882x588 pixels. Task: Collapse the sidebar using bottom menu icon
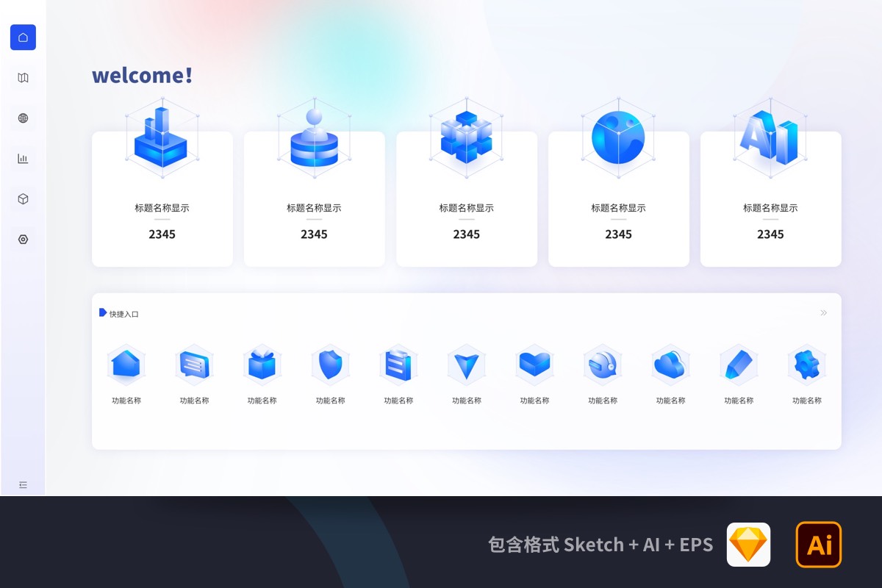coord(23,485)
